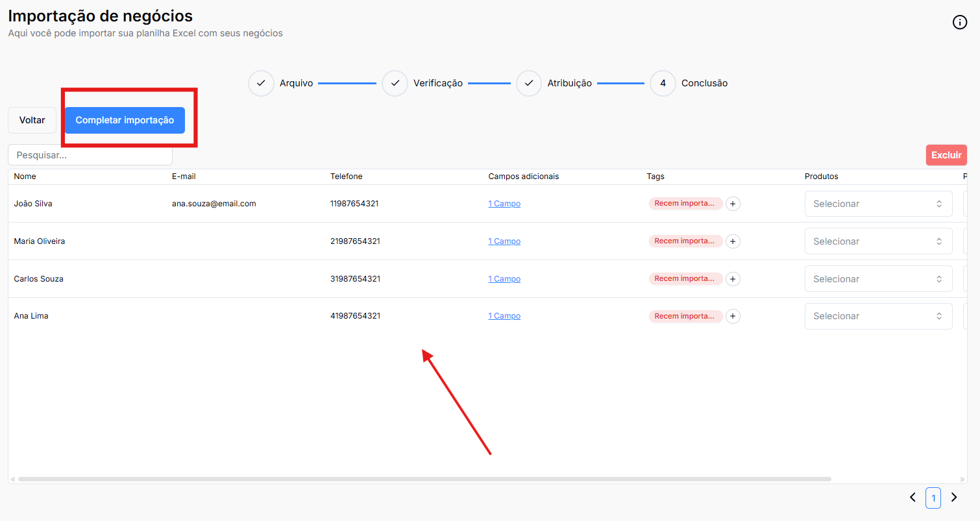Screen dimensions: 980x521
Task: Click the Arquivo step checkmark circle
Action: click(x=261, y=84)
